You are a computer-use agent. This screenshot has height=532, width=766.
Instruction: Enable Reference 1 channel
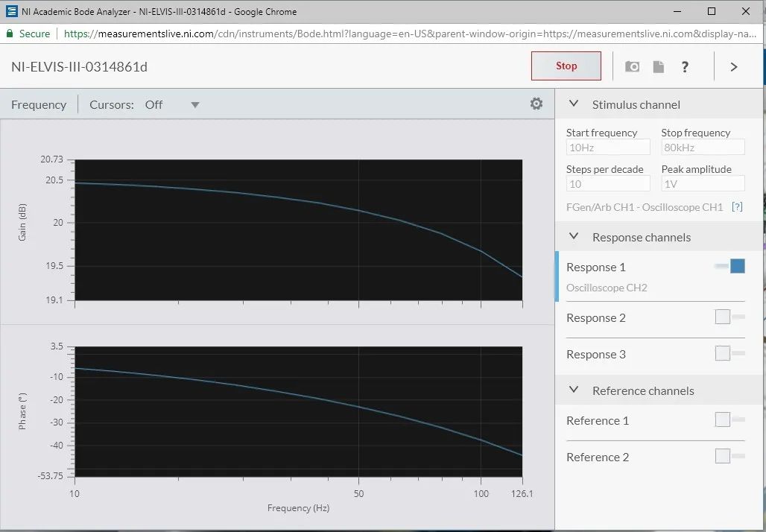729,419
